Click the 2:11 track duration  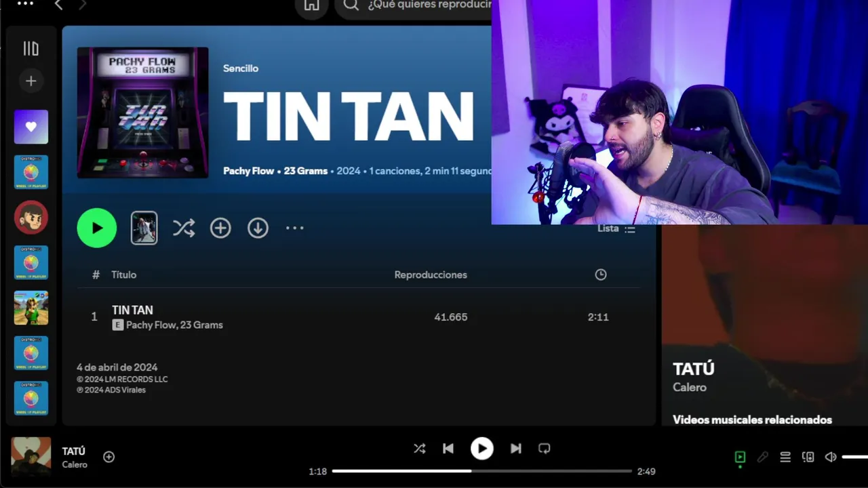point(598,317)
